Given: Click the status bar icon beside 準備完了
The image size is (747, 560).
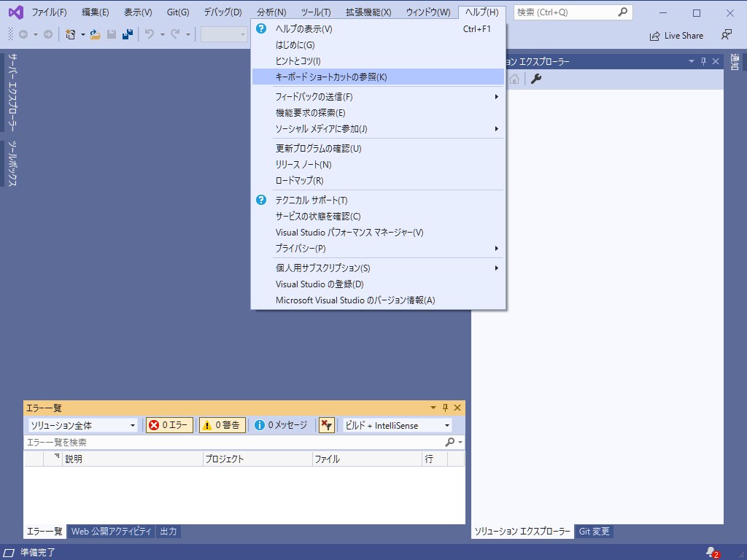Looking at the screenshot, I should [x=9, y=553].
